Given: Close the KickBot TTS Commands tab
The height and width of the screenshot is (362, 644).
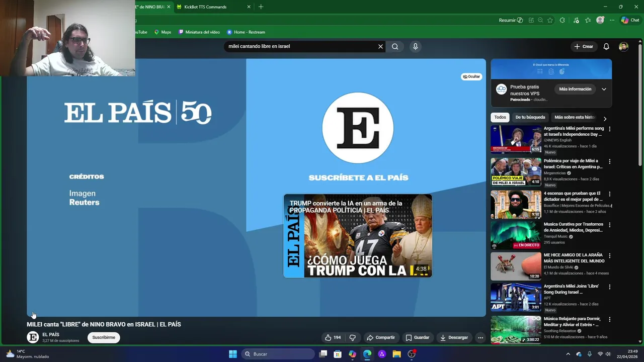Looking at the screenshot, I should 249,7.
